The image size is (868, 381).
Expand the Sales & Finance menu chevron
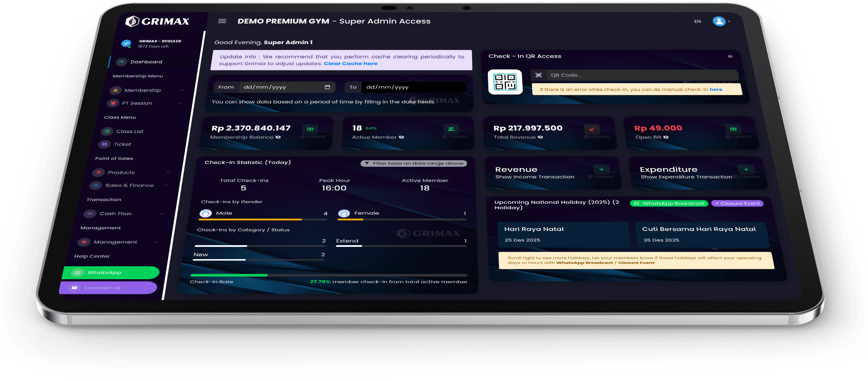(x=166, y=185)
